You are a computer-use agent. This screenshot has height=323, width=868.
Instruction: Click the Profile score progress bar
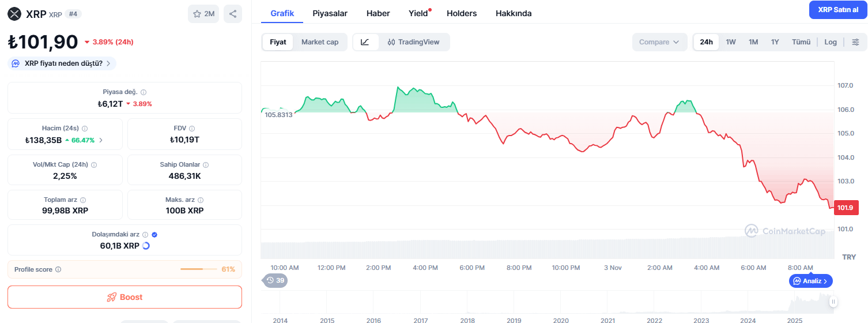coord(199,269)
